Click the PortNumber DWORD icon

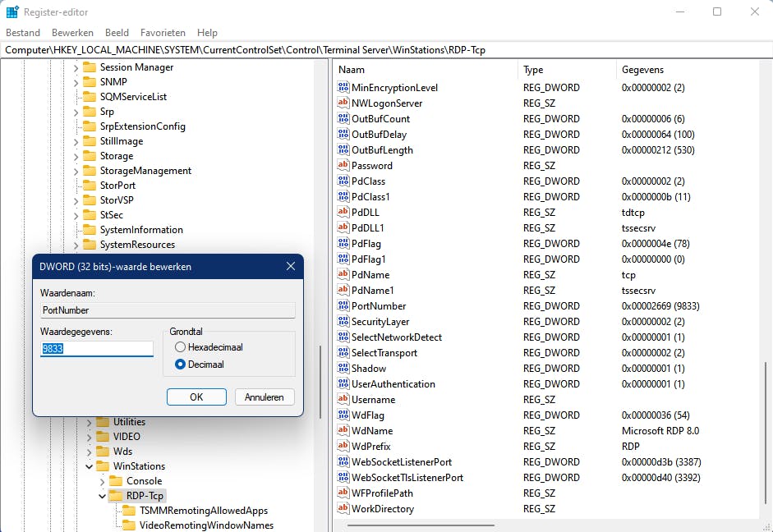coord(343,306)
